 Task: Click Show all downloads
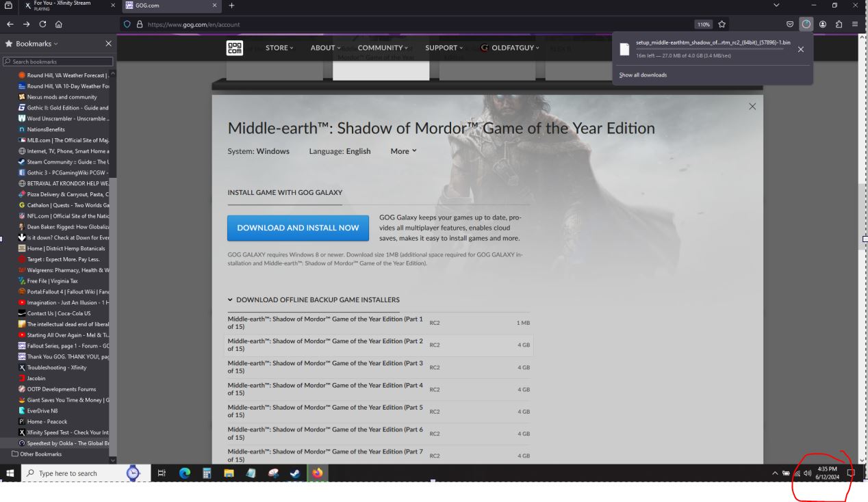pos(643,75)
